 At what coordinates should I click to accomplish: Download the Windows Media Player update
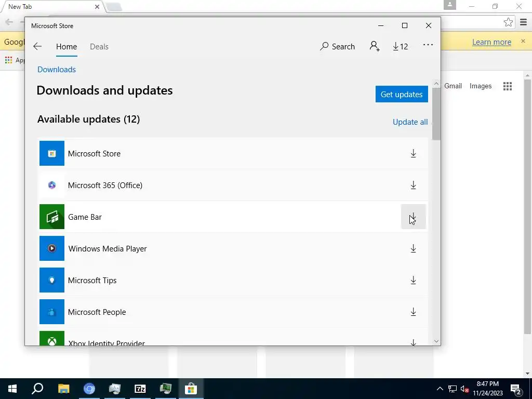(413, 248)
